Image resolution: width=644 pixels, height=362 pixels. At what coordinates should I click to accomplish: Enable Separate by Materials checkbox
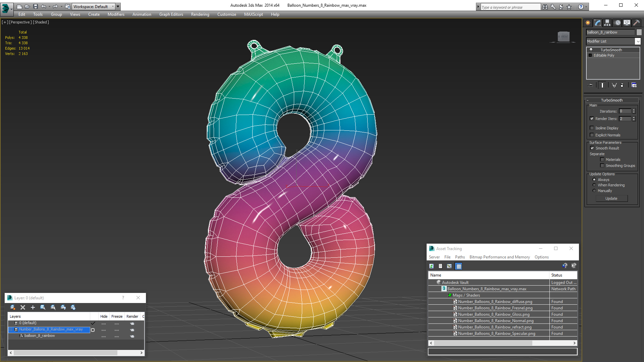(602, 160)
